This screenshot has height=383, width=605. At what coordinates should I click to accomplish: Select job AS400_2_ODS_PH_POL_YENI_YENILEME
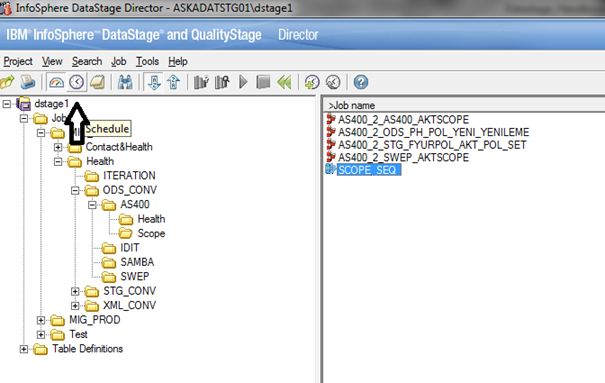[433, 132]
